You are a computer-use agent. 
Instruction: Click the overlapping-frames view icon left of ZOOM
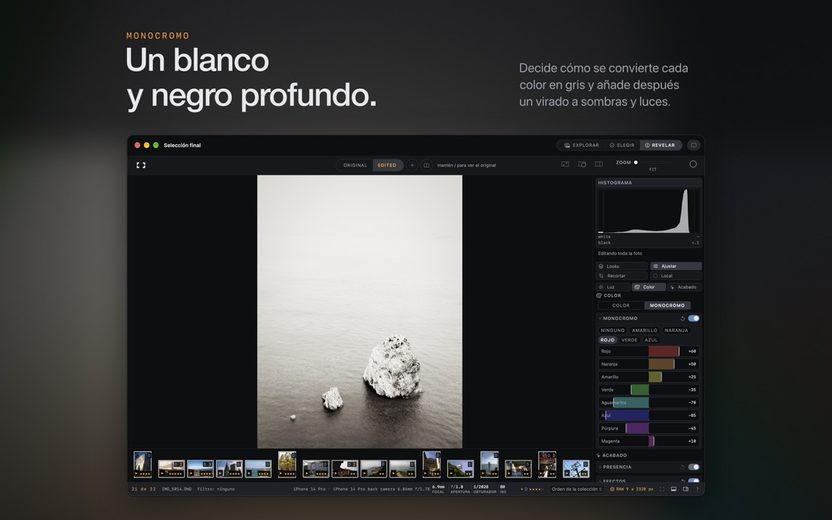pyautogui.click(x=582, y=164)
